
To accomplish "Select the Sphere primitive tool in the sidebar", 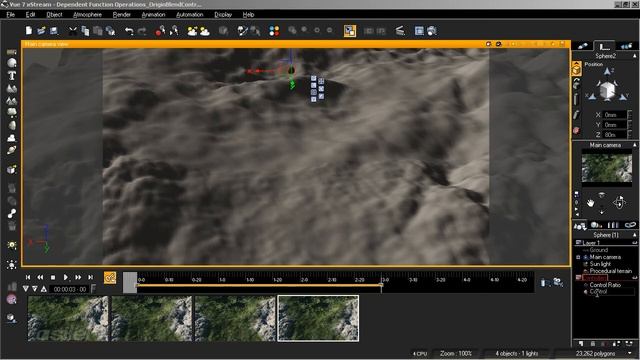I will 12,63.
